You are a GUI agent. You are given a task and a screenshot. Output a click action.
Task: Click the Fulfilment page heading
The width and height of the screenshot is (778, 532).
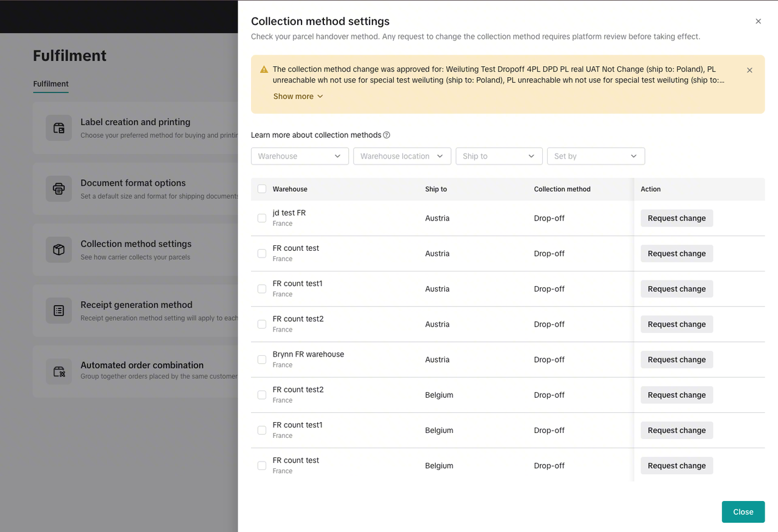70,55
